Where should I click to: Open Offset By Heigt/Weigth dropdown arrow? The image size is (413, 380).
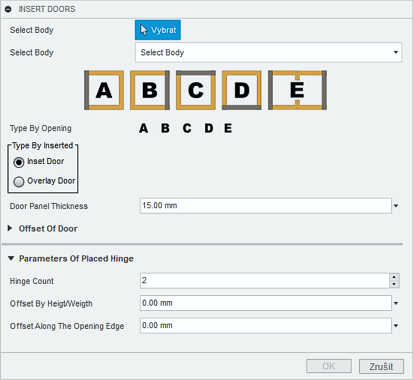(x=396, y=303)
